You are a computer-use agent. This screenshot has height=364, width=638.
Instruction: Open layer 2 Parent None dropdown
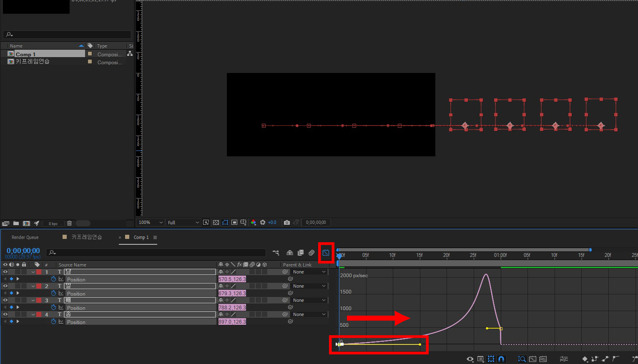tap(309, 286)
